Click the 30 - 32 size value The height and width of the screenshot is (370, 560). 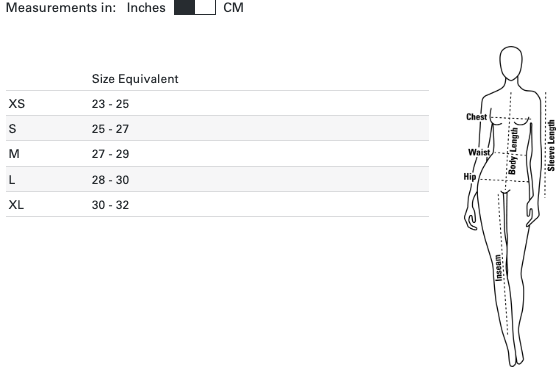point(110,205)
